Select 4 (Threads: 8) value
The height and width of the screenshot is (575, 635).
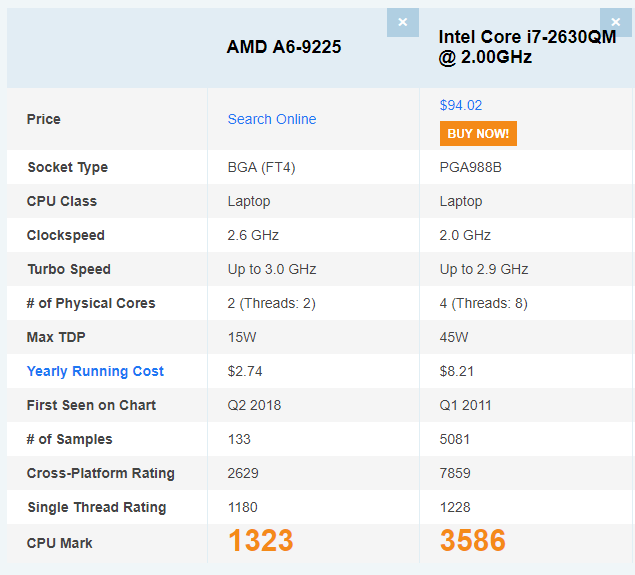point(484,303)
